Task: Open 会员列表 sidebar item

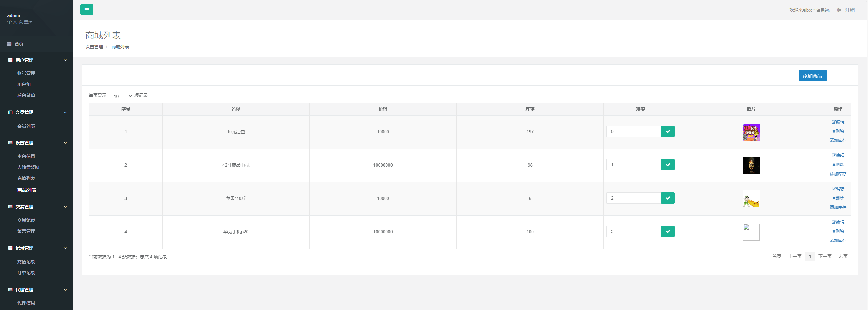Action: click(26, 126)
